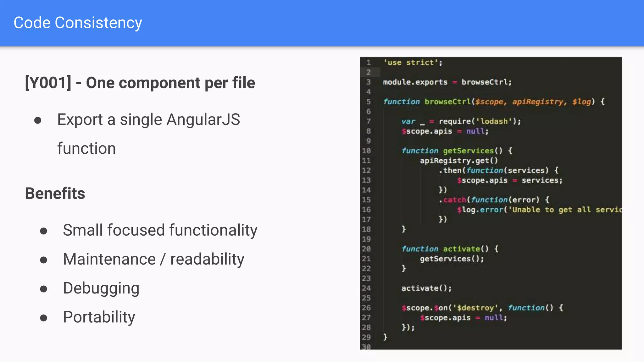Click the 'use strict'; code line
Screen dimensions: 644x362
pyautogui.click(x=413, y=63)
